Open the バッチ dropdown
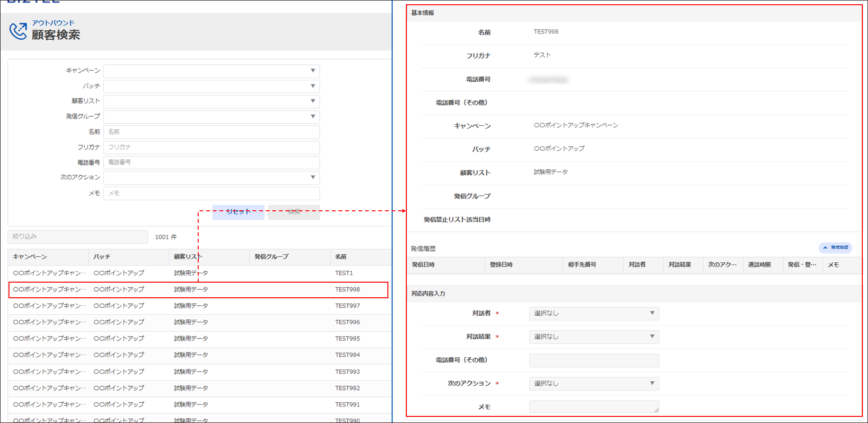This screenshot has height=423, width=868. 211,86
